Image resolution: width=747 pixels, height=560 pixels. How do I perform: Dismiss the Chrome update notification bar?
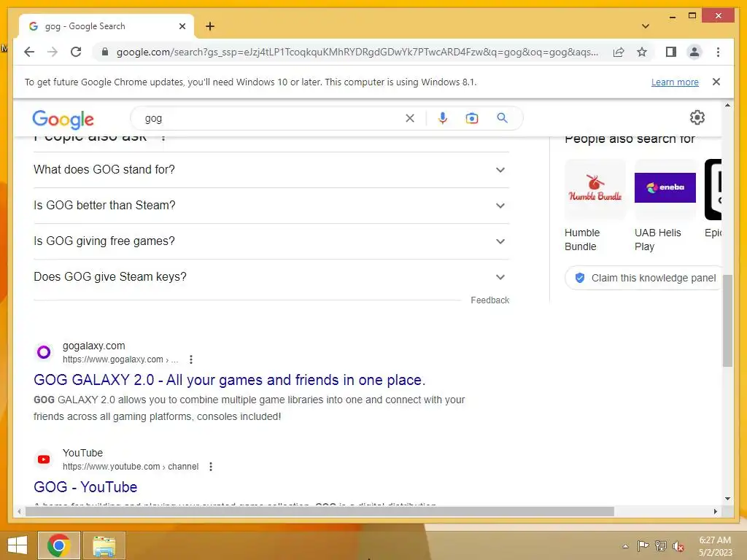pos(716,82)
